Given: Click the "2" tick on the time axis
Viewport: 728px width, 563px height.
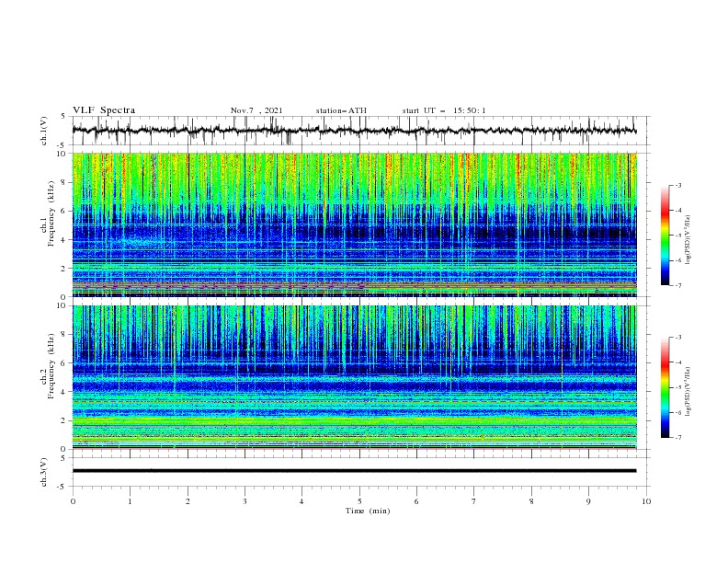Looking at the screenshot, I should pos(188,501).
